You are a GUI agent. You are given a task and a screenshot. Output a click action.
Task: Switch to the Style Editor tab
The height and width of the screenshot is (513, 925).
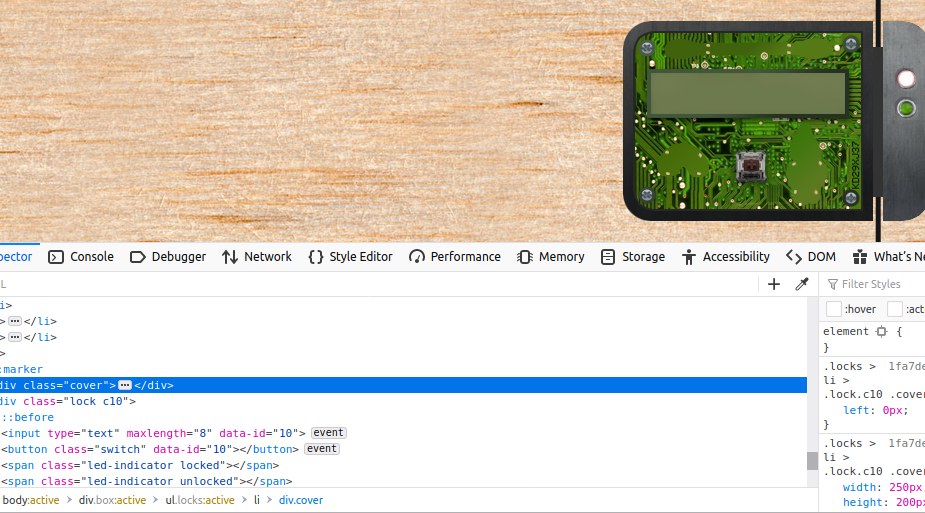point(350,256)
